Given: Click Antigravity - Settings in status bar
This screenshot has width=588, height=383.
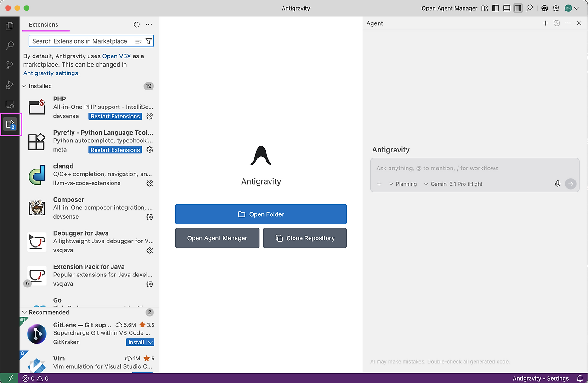Looking at the screenshot, I should click(541, 378).
